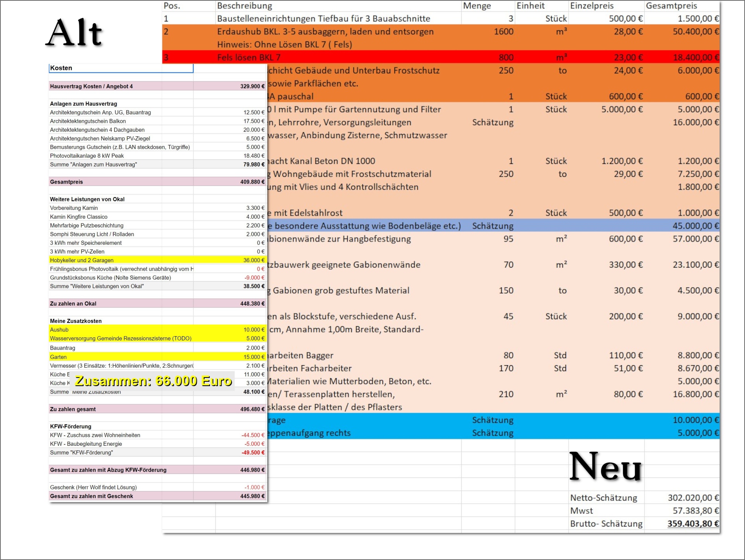This screenshot has height=560, width=745.
Task: Click the 'Hinweis: Ohne Lösen BKL 7 ( Fels)' cell
Action: pyautogui.click(x=285, y=45)
